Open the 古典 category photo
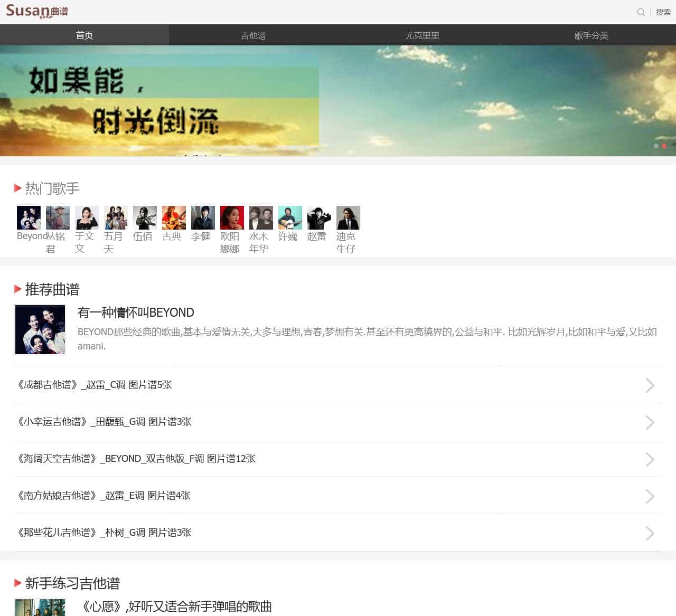Viewport: 676px width, 616px height. (174, 217)
